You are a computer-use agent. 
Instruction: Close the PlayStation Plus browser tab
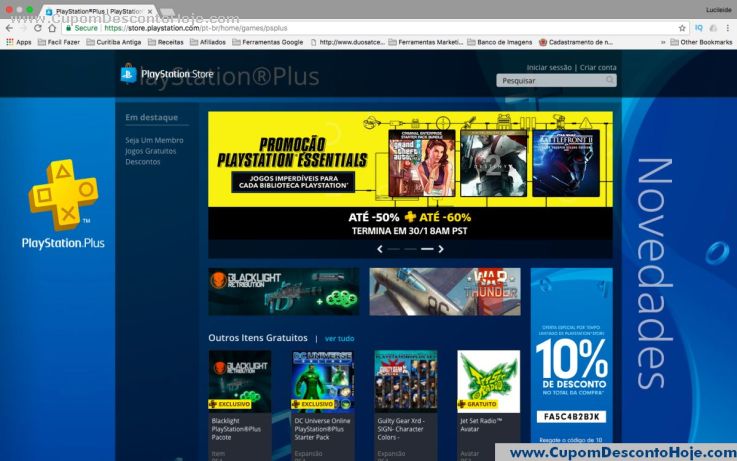tap(150, 11)
